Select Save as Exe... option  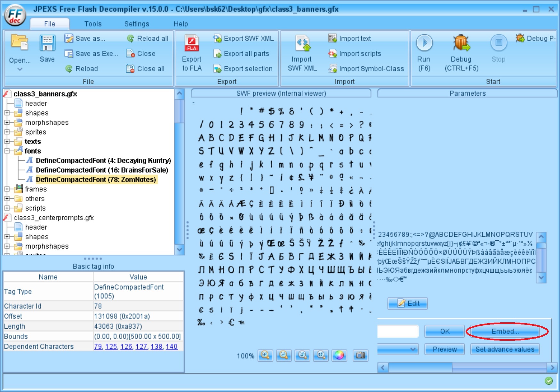[91, 53]
